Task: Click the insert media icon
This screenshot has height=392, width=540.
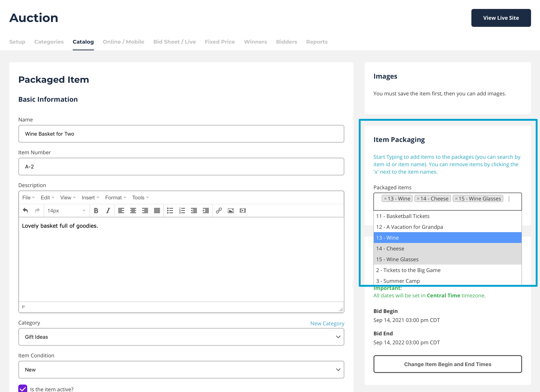Action: (x=243, y=211)
